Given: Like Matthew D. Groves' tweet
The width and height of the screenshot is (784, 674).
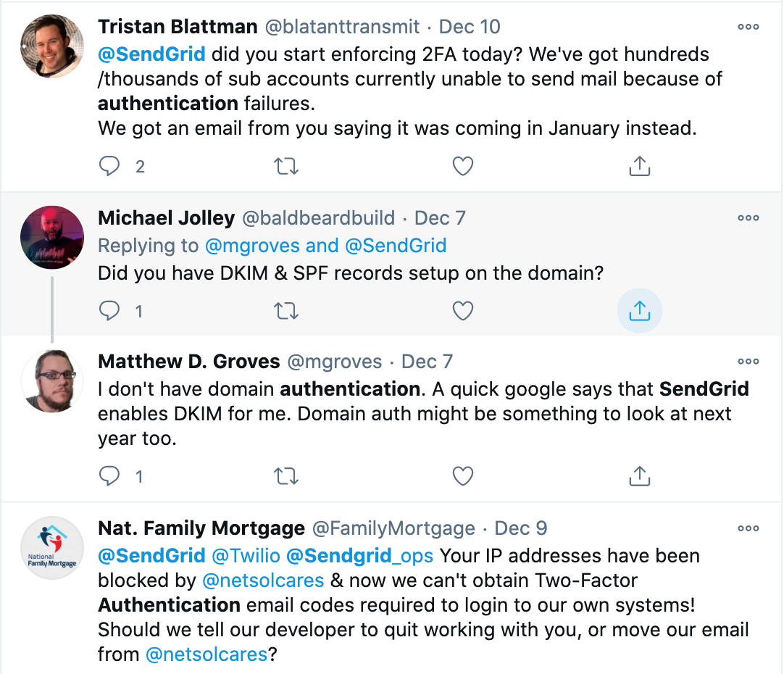Looking at the screenshot, I should 462,476.
